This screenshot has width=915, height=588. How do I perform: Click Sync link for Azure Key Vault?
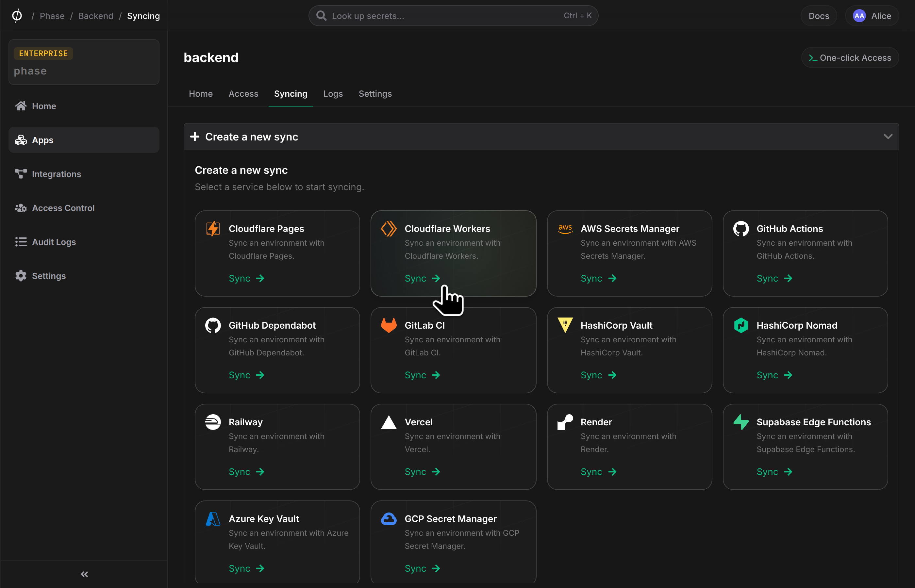[x=246, y=568]
